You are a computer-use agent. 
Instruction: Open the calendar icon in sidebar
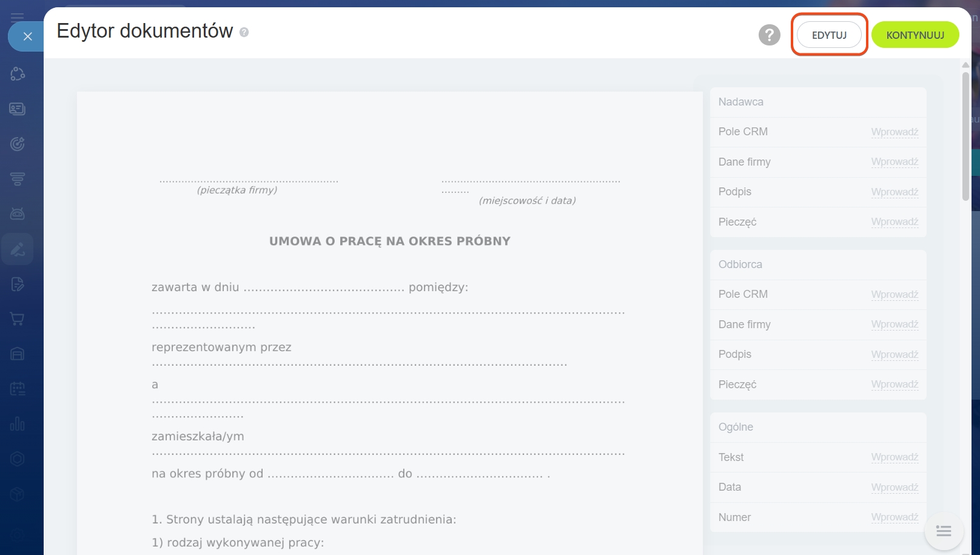point(18,389)
